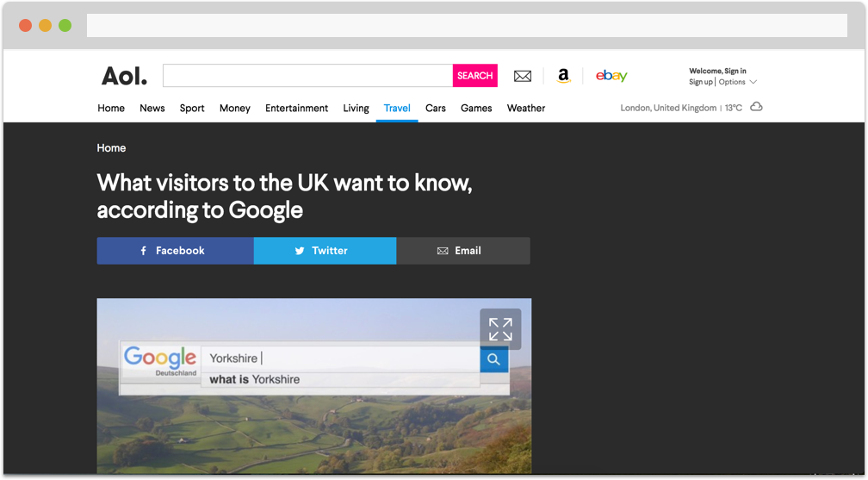Viewport: 868px width, 480px height.
Task: Click the Google Deutschland logo in image
Action: 160,361
